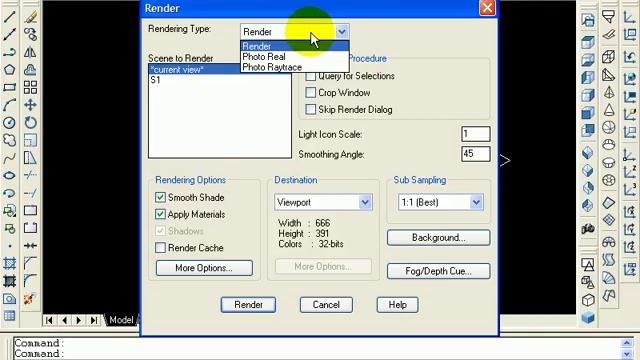640x360 pixels.
Task: Select the Torus surface tool
Action: 609,180
